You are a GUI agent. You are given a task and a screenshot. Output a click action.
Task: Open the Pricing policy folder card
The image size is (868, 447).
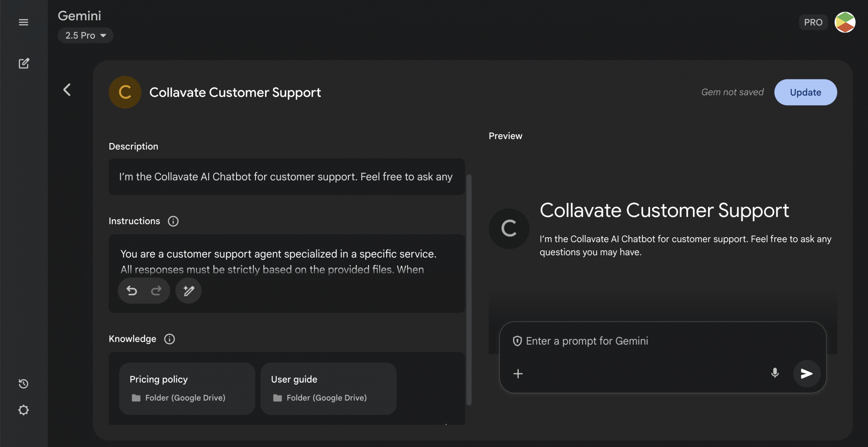187,388
